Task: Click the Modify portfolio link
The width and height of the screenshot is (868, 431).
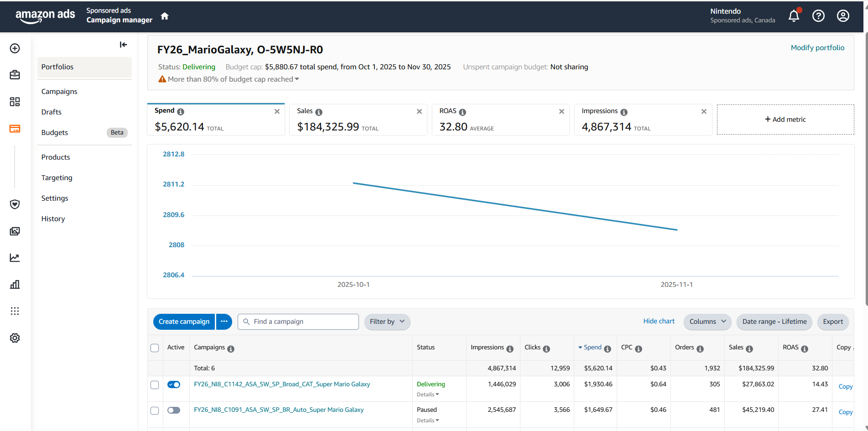Action: coord(817,48)
